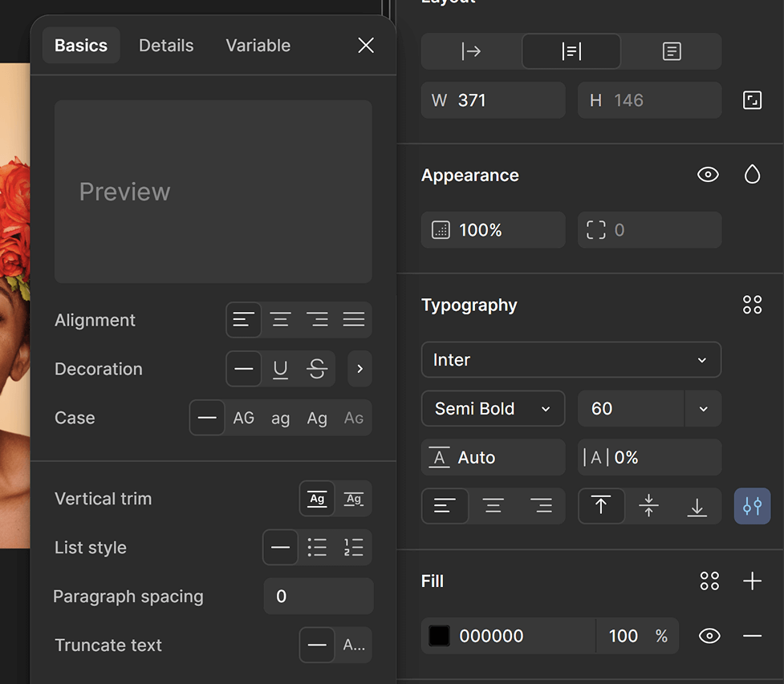Image resolution: width=784 pixels, height=684 pixels.
Task: Select numbered list style
Action: (x=354, y=548)
